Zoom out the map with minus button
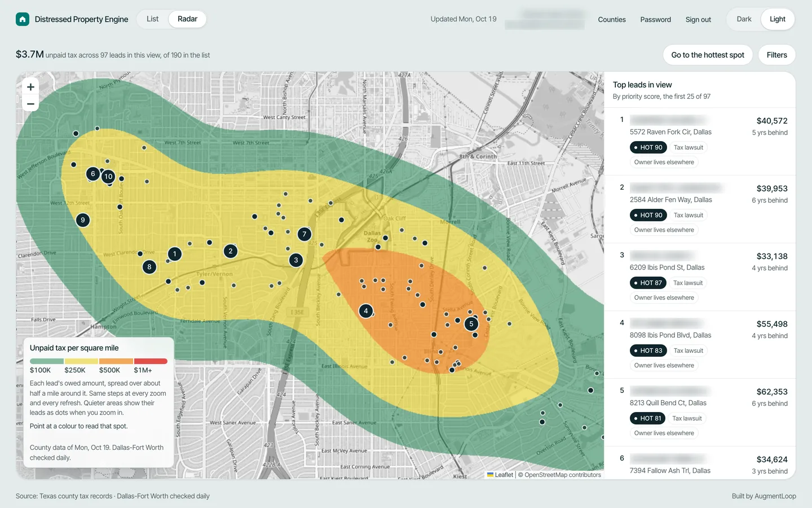812x508 pixels. [x=30, y=104]
